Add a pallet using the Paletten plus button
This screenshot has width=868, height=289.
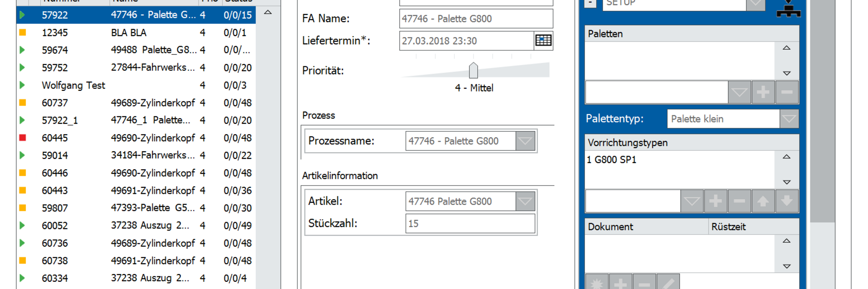(x=763, y=93)
